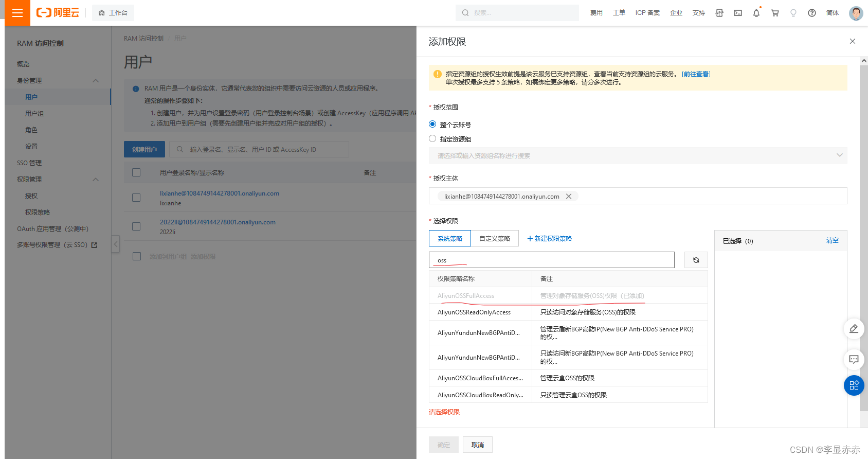The height and width of the screenshot is (459, 868).
Task: Open the 企业 menu
Action: point(676,13)
